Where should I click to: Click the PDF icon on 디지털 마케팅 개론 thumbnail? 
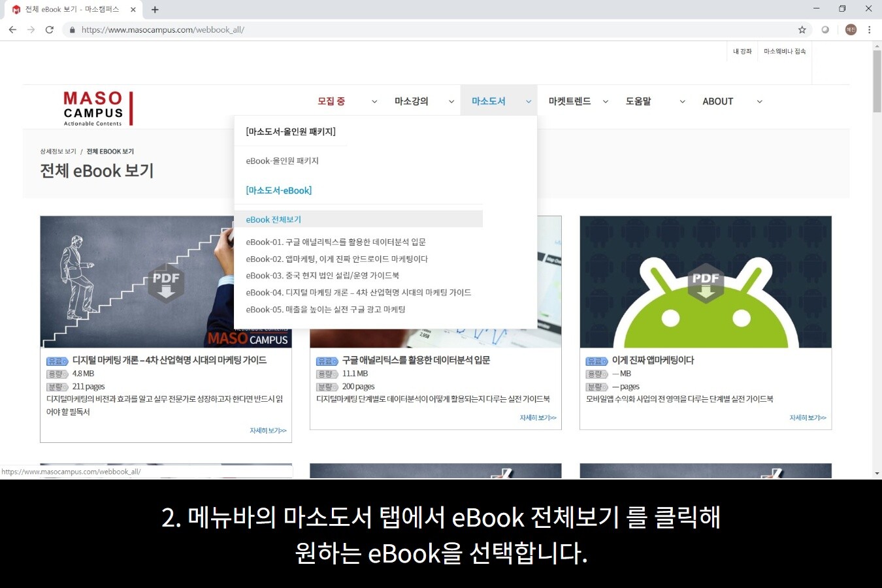point(166,282)
